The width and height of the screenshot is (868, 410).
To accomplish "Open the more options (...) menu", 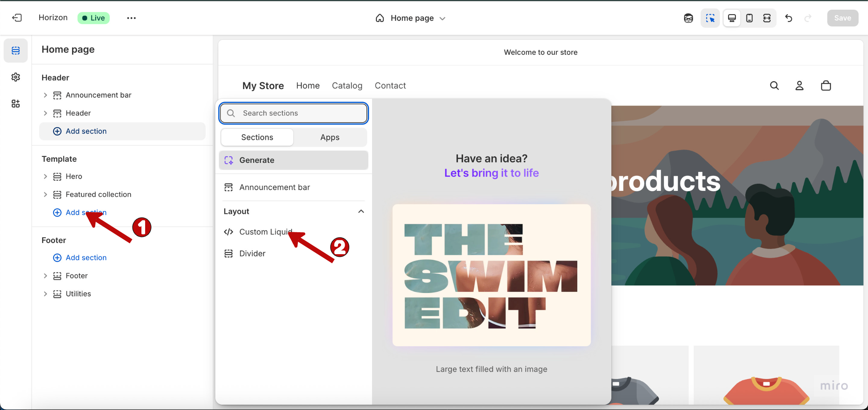I will [x=131, y=18].
